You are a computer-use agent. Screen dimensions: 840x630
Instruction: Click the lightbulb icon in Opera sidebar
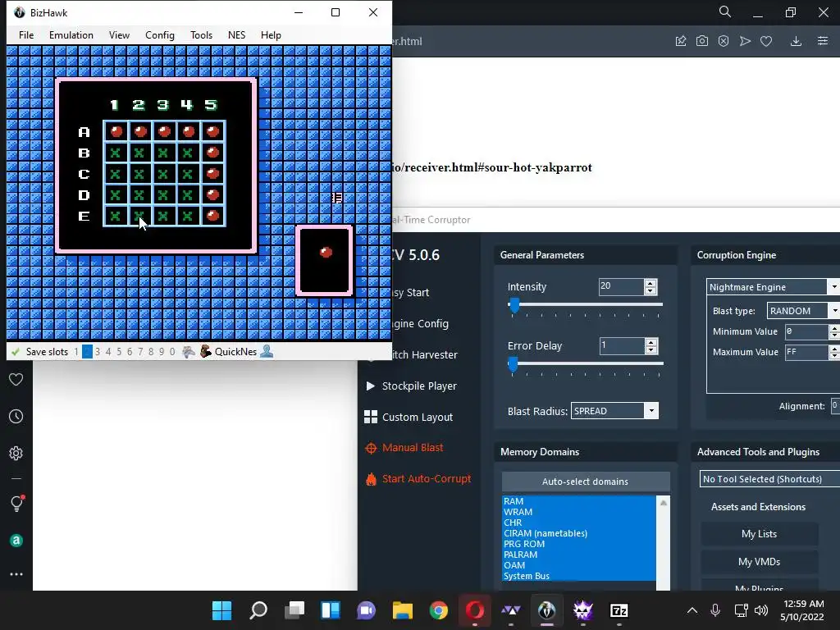[16, 503]
